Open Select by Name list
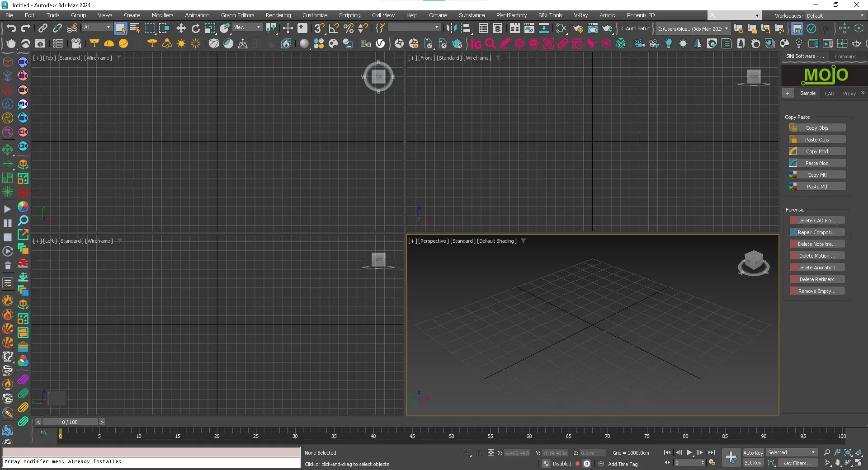Image resolution: width=868 pixels, height=470 pixels. [135, 28]
